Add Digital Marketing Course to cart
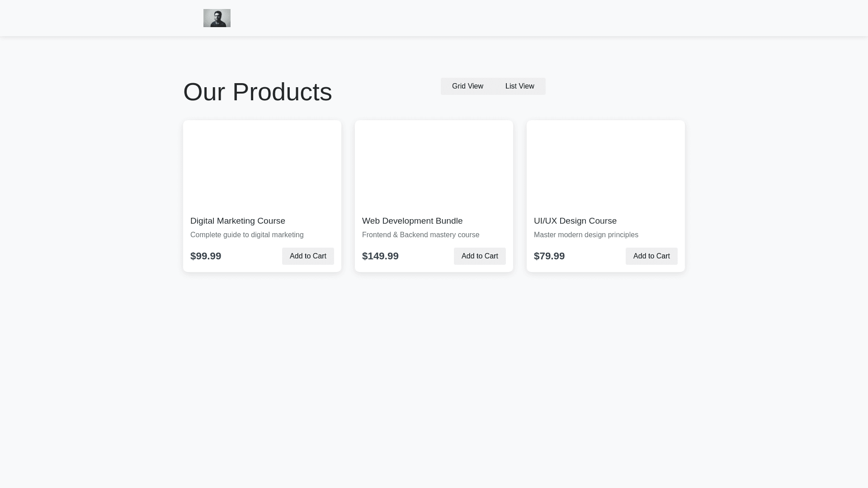868x488 pixels. click(x=308, y=256)
